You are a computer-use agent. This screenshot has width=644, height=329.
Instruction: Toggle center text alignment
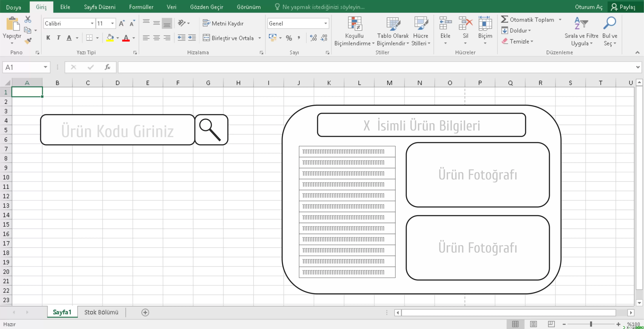coord(156,38)
